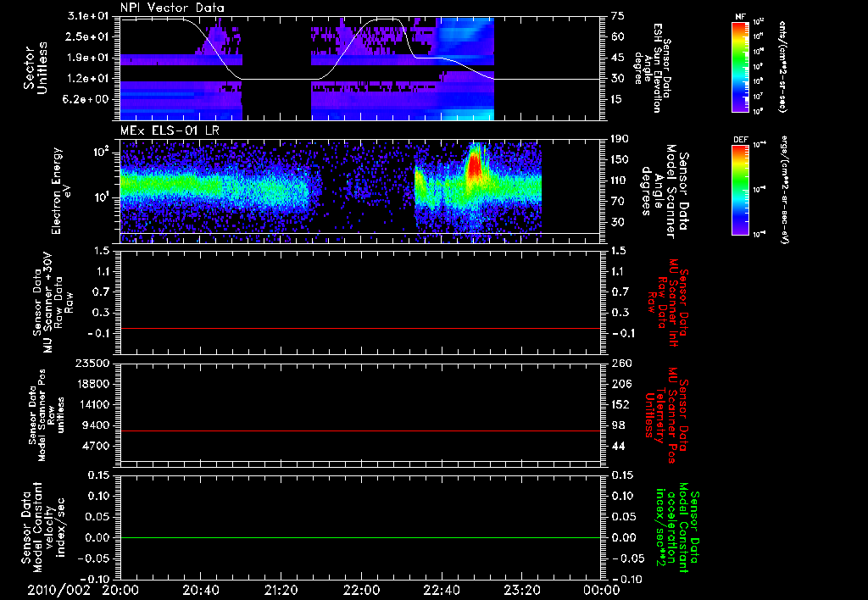Click the '00:00' time axis label
Image resolution: width=868 pixels, height=600 pixels.
point(602,590)
